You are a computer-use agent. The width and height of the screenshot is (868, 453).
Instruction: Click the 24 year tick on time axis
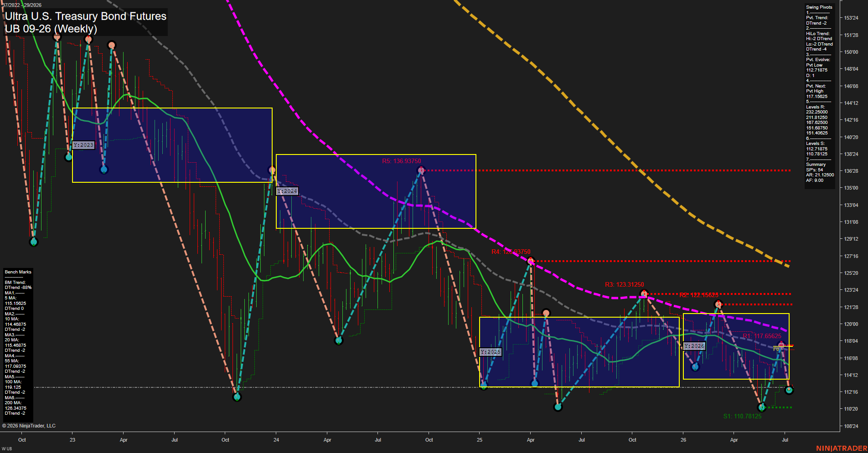[x=276, y=440]
